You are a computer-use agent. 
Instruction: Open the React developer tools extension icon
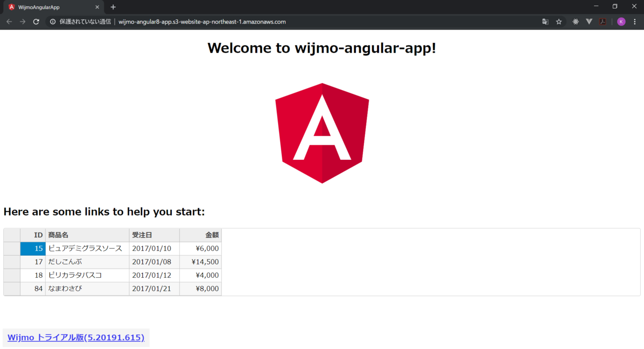tap(575, 22)
